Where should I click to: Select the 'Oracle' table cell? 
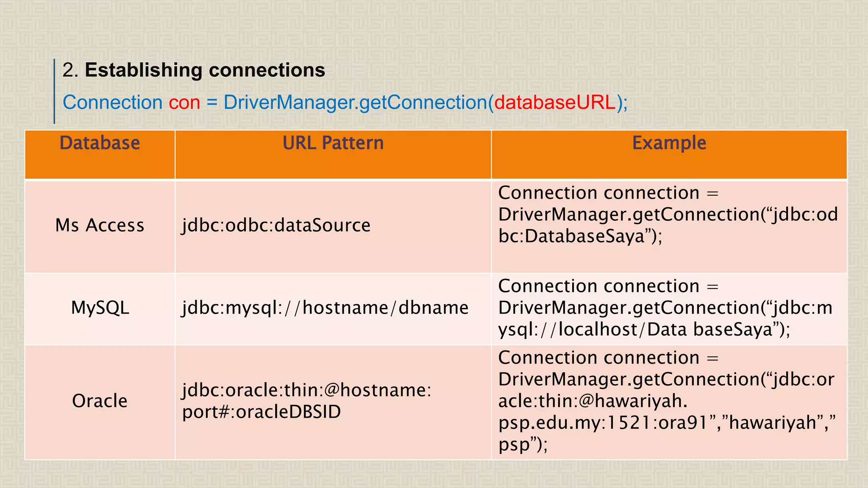point(100,402)
